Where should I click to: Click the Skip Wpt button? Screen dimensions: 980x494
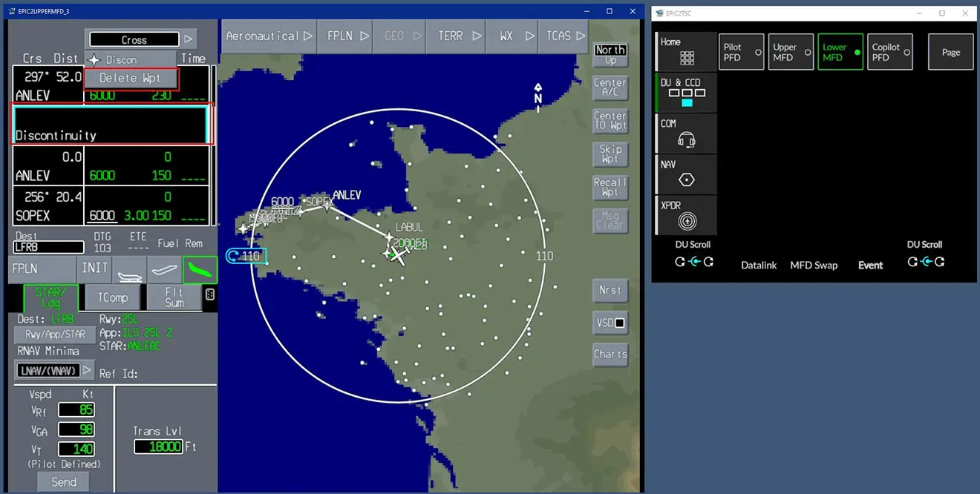[610, 154]
